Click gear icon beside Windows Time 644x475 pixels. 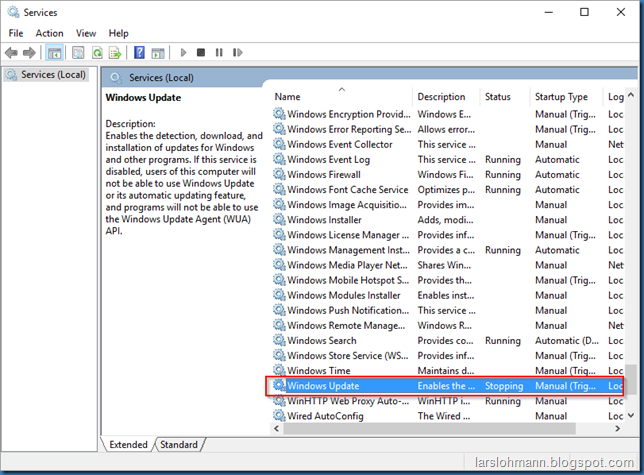click(x=279, y=370)
